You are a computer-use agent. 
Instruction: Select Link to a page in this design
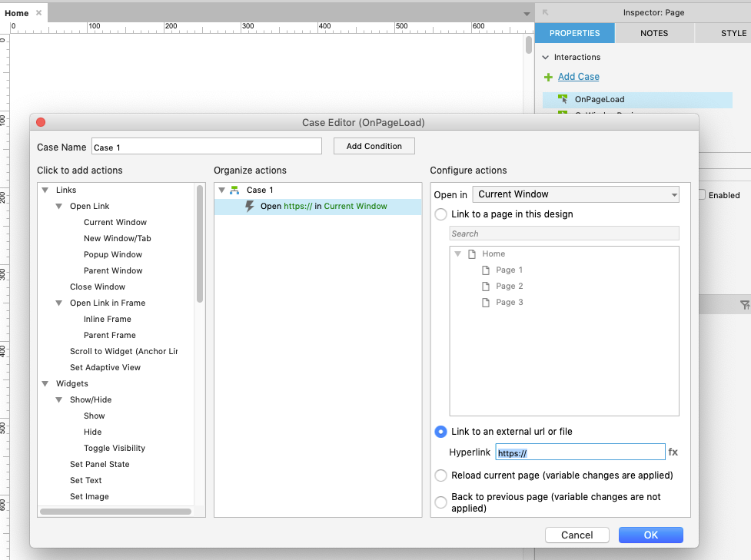point(440,214)
